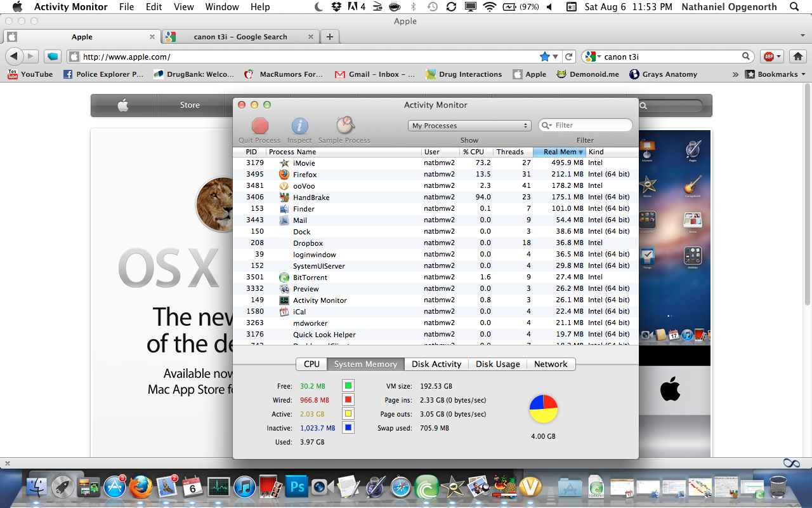Click Firefox home button in browser toolbar
The width and height of the screenshot is (812, 508).
pyautogui.click(x=797, y=57)
